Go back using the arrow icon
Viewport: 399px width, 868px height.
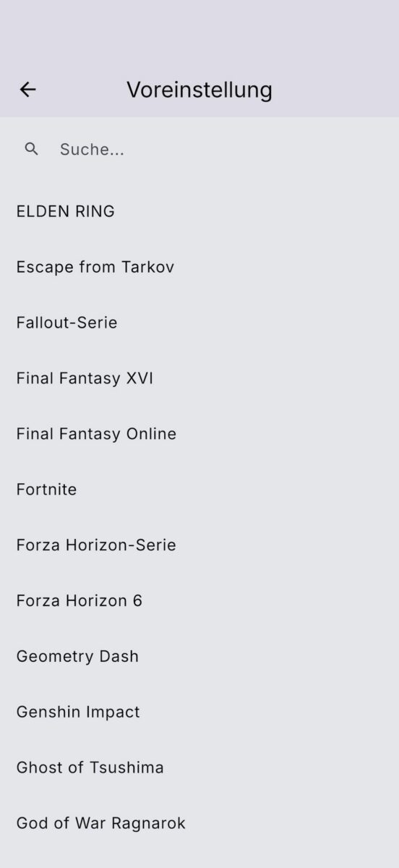point(27,90)
